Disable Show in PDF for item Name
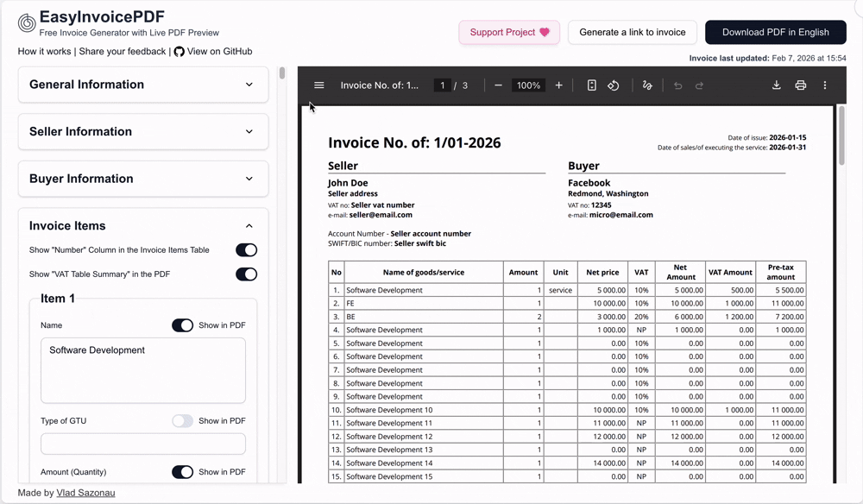Image resolution: width=863 pixels, height=504 pixels. pyautogui.click(x=182, y=325)
